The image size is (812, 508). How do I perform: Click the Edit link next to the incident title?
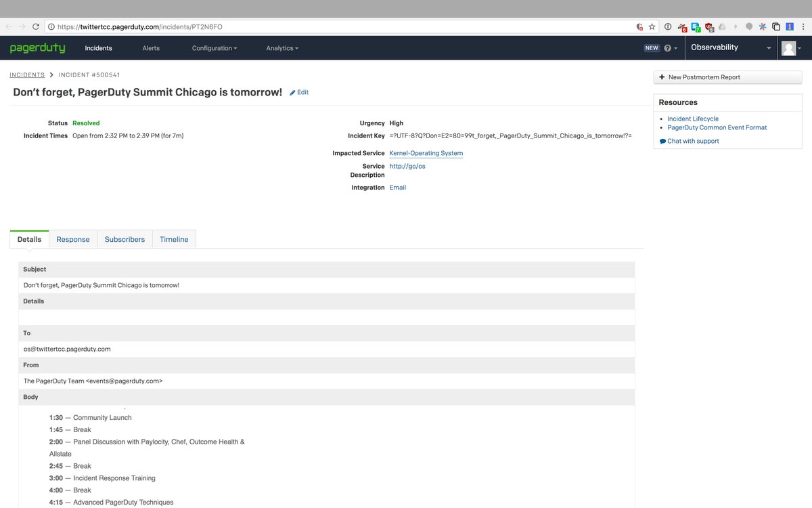(x=302, y=92)
